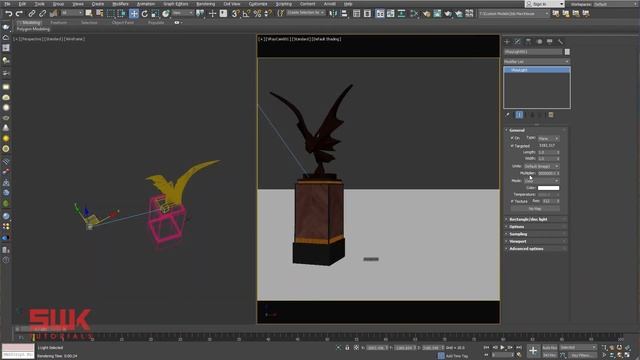This screenshot has width=640, height=360.
Task: Open the File menu
Action: pyautogui.click(x=7, y=4)
